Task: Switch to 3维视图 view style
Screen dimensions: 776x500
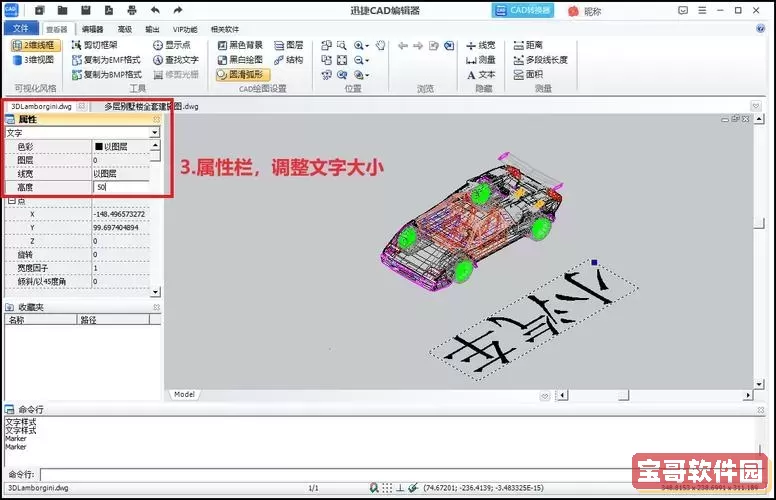Action: coord(33,60)
